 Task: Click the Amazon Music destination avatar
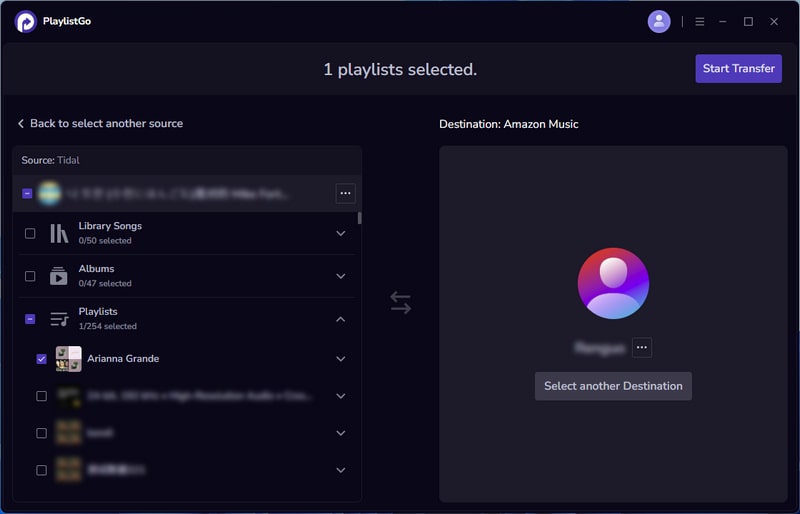click(613, 283)
